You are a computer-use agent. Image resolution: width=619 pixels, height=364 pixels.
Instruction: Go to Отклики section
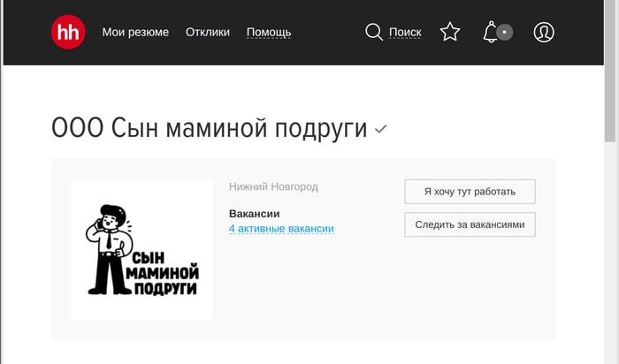coord(208,32)
